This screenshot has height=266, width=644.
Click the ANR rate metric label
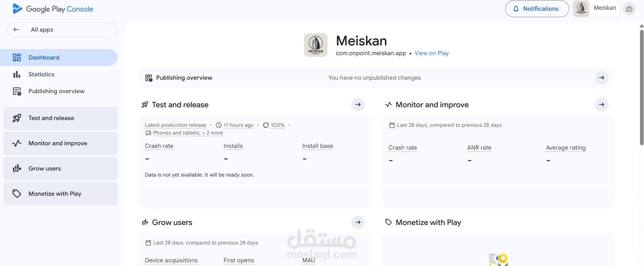click(x=479, y=148)
